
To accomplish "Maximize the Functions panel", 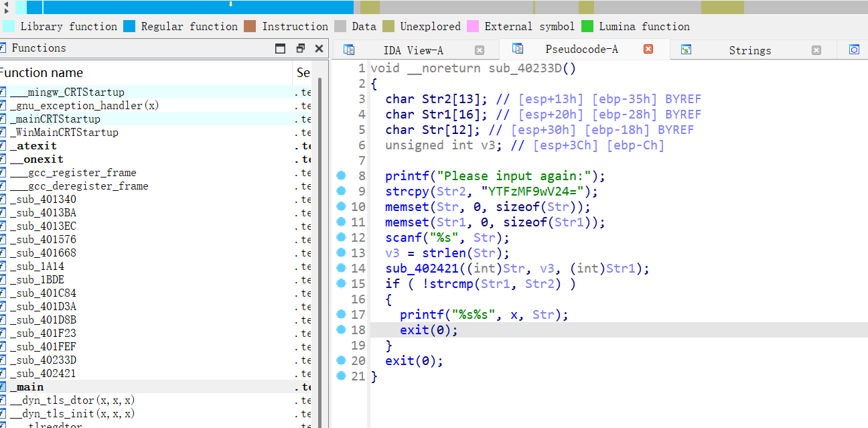I will 281,48.
